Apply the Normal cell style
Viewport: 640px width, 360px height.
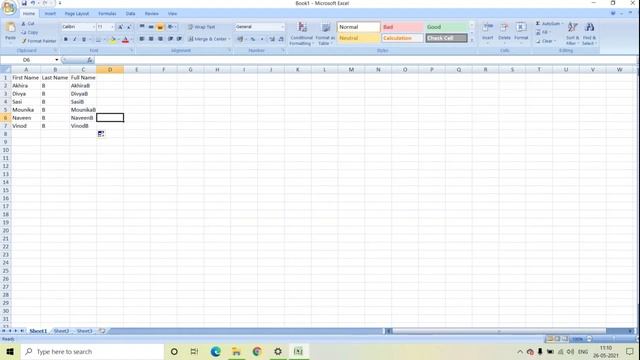tap(358, 27)
